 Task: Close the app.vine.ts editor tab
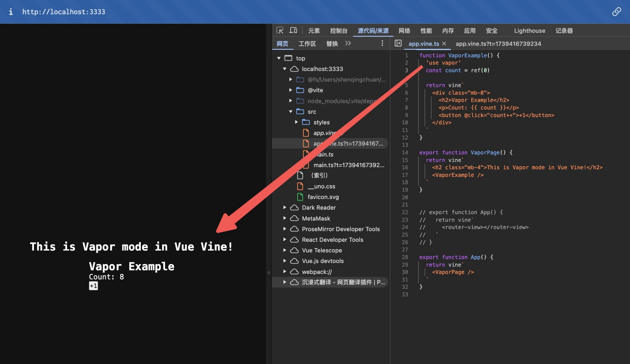[444, 43]
